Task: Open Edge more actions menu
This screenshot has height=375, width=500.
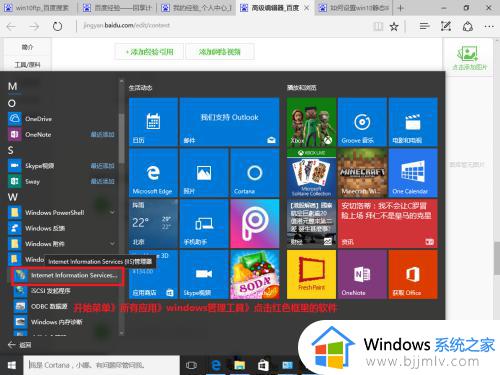Action: pos(489,26)
